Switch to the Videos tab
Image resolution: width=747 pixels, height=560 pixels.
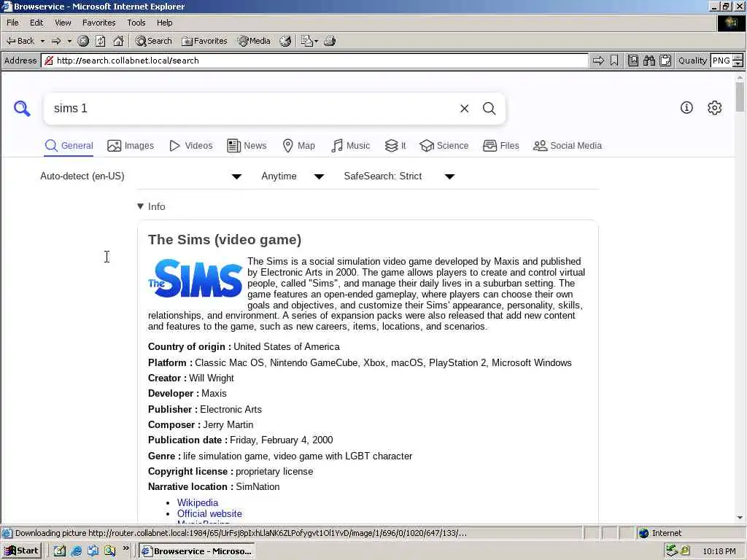(191, 146)
